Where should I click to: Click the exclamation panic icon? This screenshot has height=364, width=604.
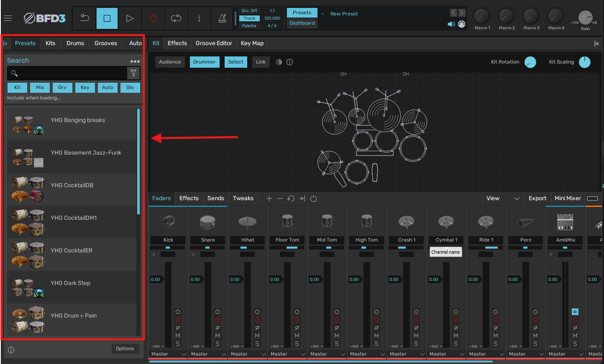coord(199,18)
